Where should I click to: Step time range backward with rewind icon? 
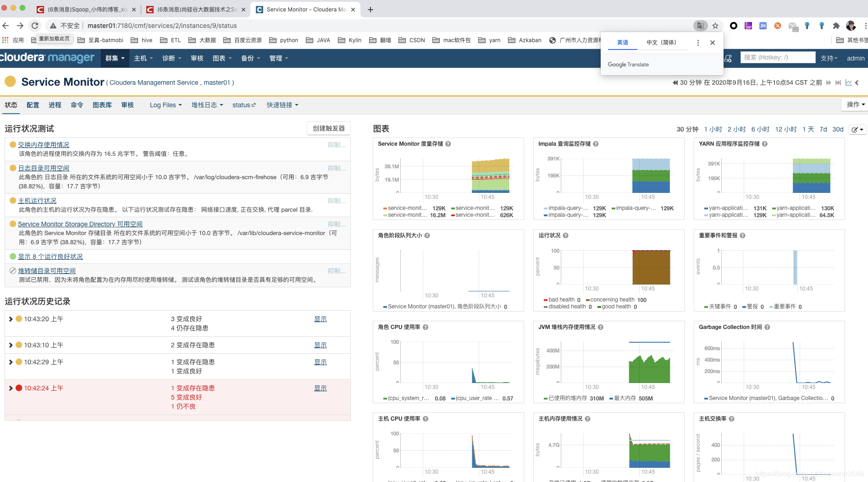click(x=675, y=82)
